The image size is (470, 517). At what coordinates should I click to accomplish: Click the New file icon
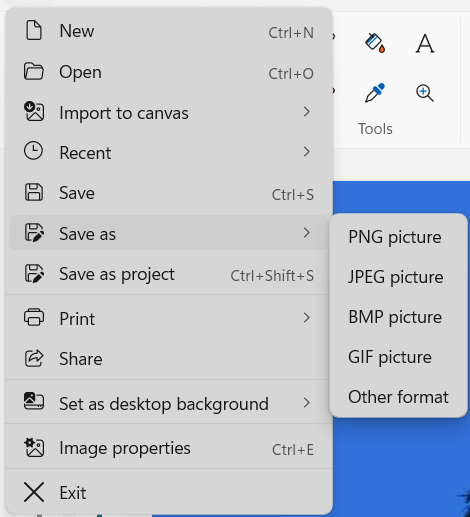click(34, 30)
